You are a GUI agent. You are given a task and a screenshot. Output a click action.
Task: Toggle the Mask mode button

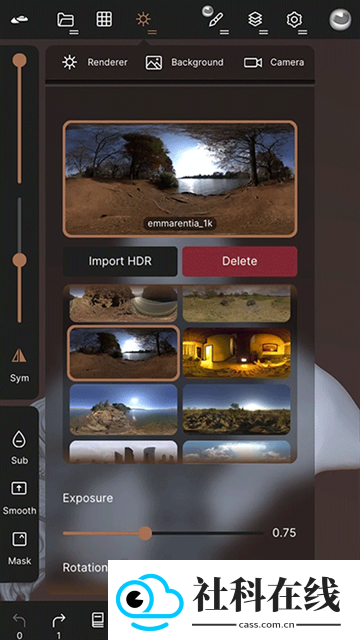pos(19,549)
